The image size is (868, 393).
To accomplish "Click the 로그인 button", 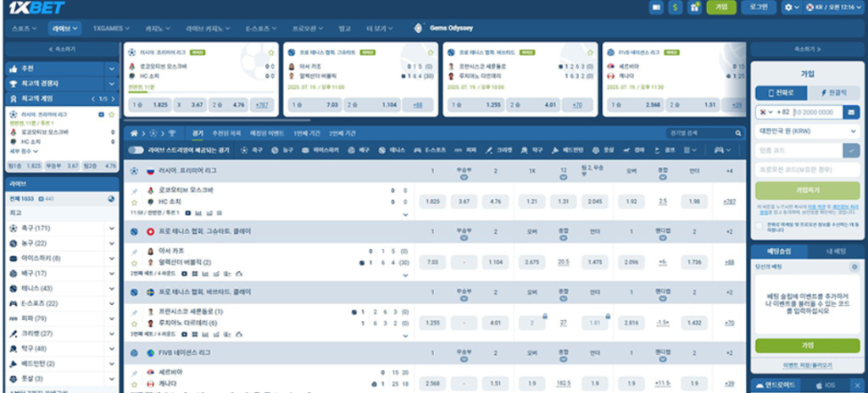I will [x=759, y=7].
